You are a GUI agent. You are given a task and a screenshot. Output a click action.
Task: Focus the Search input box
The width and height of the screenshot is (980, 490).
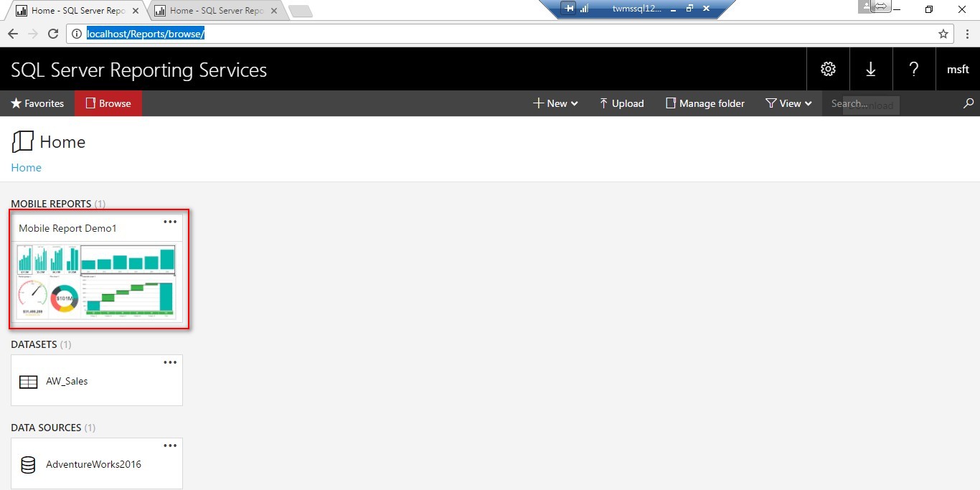[890, 103]
